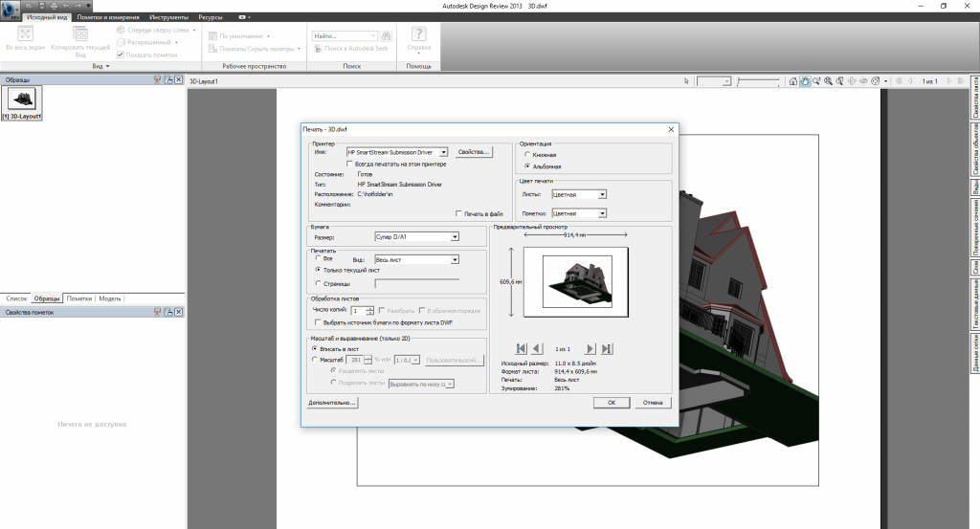
Task: Close the Свойства пометок panel
Action: click(179, 312)
